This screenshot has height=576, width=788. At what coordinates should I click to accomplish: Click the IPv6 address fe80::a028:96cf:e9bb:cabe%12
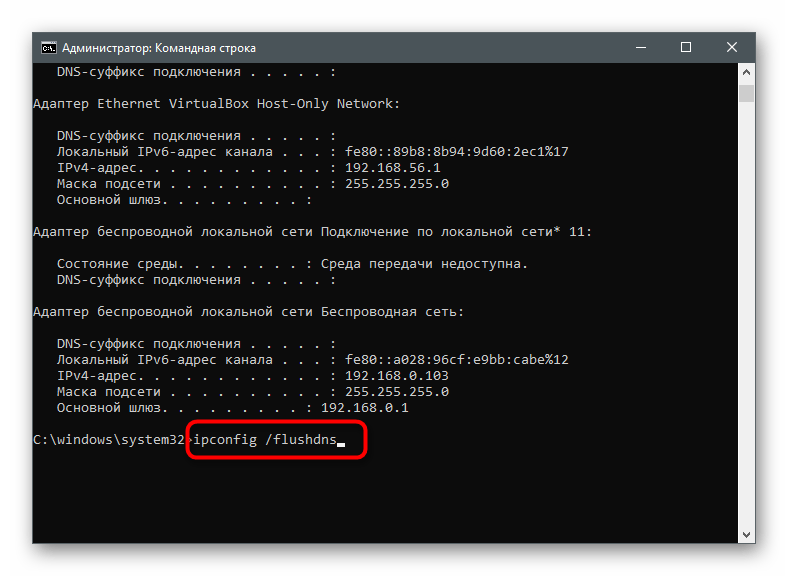tap(456, 359)
